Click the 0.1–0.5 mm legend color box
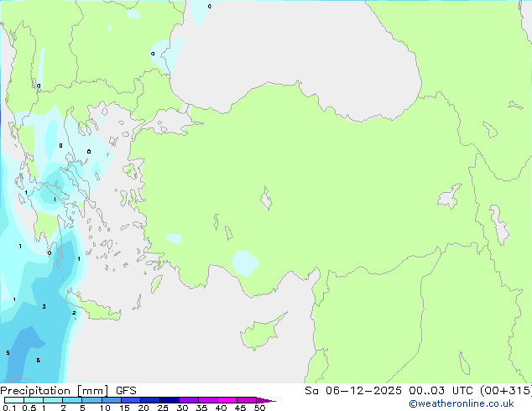Image resolution: width=532 pixels, height=411 pixels. tap(14, 400)
